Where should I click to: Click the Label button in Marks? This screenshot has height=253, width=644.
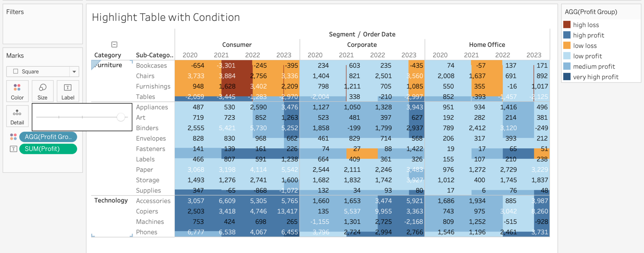click(x=68, y=91)
